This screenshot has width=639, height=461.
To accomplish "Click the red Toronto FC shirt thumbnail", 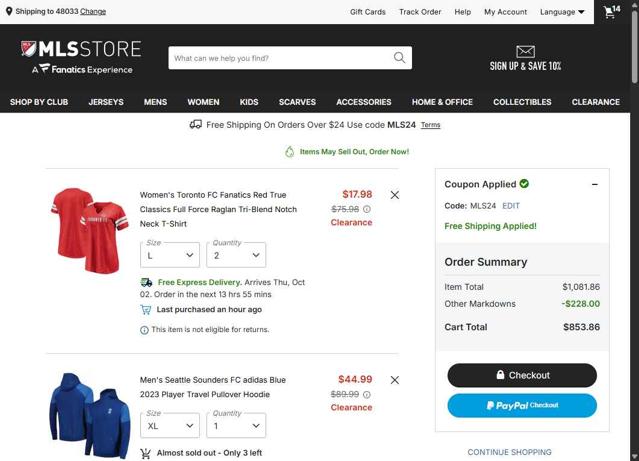I will pos(90,230).
